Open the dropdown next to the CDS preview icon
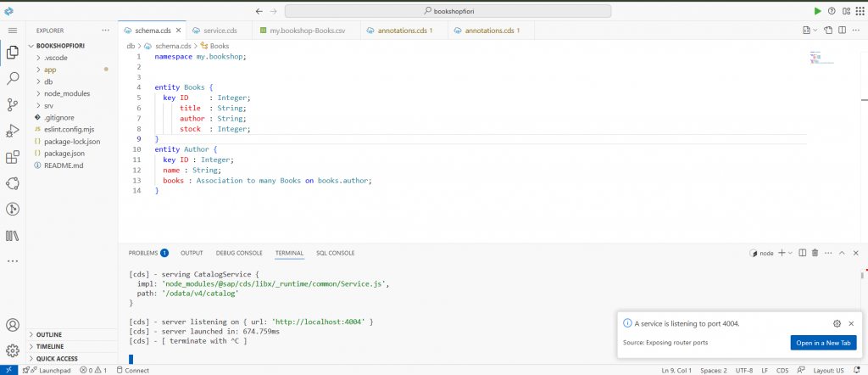The height and width of the screenshot is (375, 868). [815, 31]
